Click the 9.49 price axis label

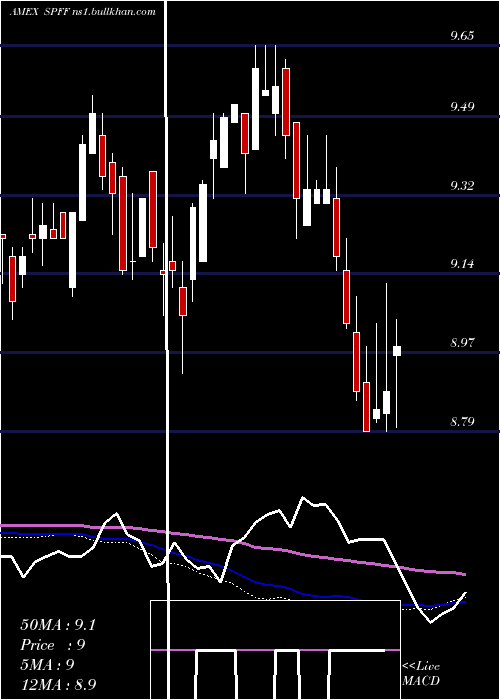(x=462, y=107)
